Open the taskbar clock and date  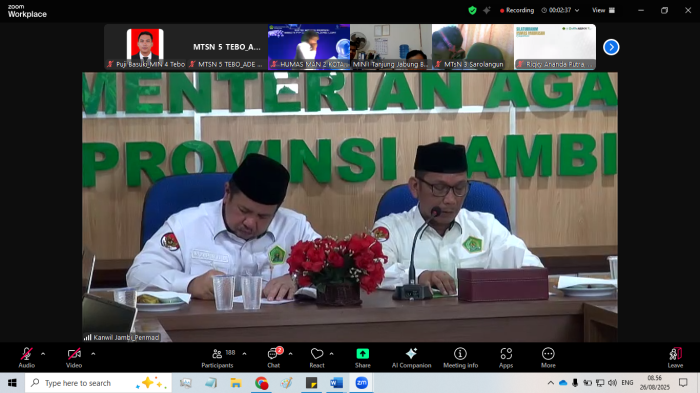[x=654, y=383]
